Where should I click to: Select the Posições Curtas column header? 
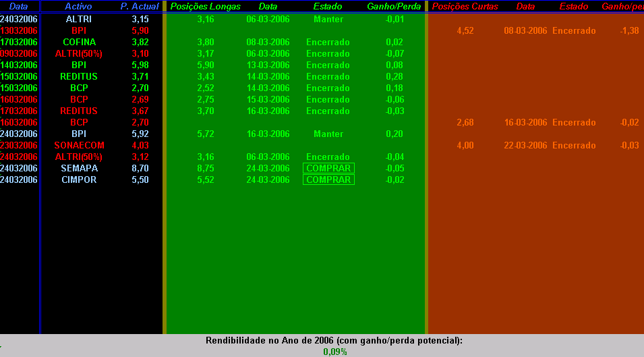[465, 6]
